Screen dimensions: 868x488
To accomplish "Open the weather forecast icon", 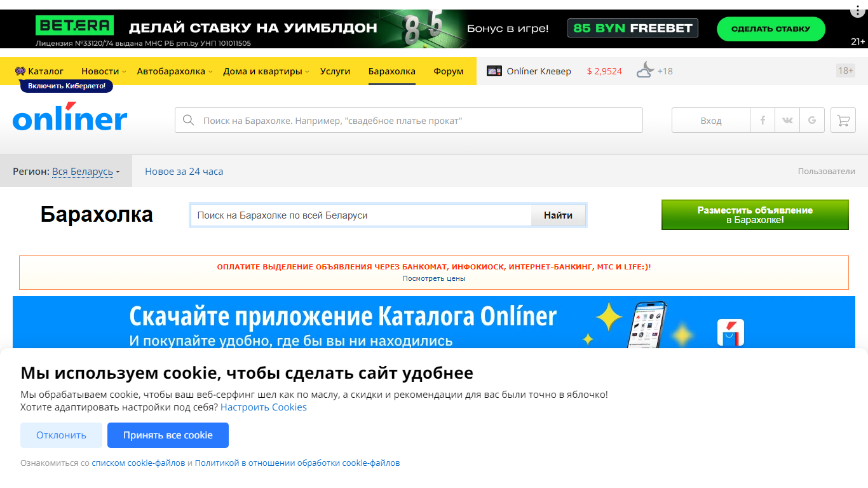I will [645, 71].
